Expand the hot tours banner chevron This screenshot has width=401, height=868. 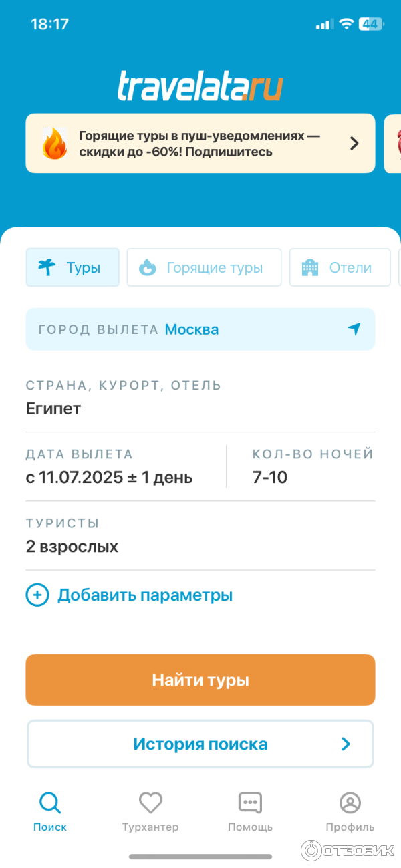click(x=355, y=143)
